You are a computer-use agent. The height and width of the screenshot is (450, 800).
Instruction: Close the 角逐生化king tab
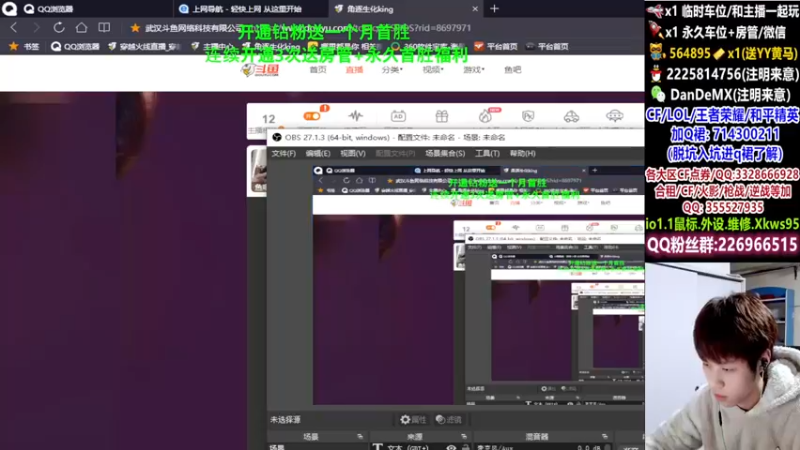pyautogui.click(x=475, y=9)
